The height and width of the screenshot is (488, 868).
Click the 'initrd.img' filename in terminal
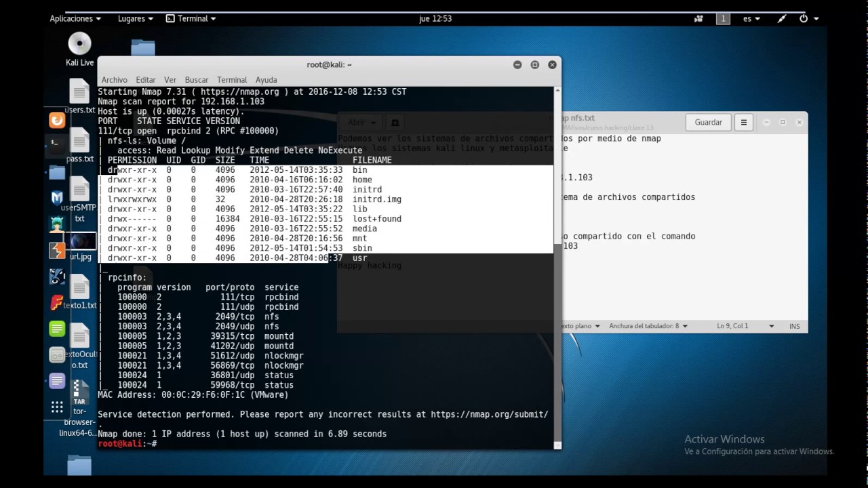pos(377,199)
